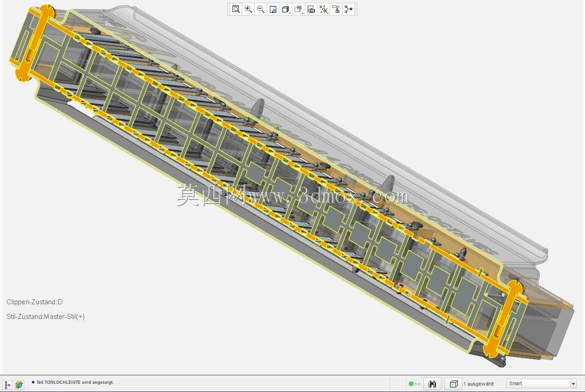Open the View Manager camera icon
Image resolution: width=585 pixels, height=392 pixels.
click(x=311, y=9)
